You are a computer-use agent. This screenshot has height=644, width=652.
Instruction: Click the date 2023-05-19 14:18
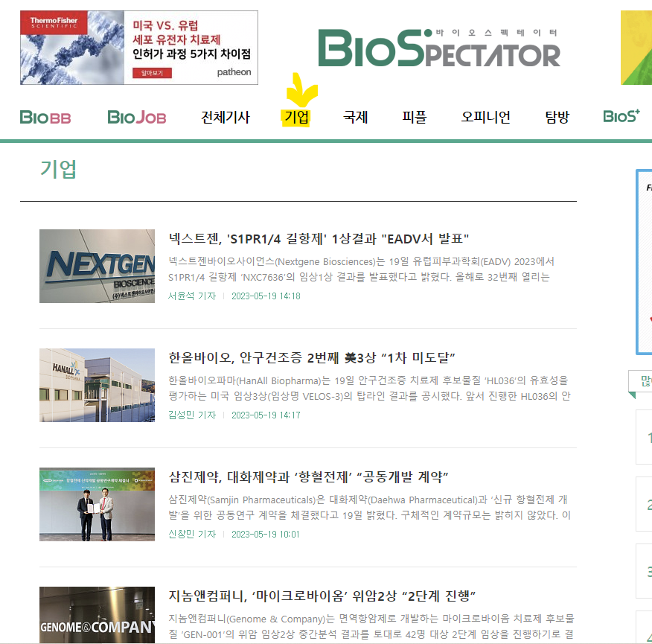point(266,296)
